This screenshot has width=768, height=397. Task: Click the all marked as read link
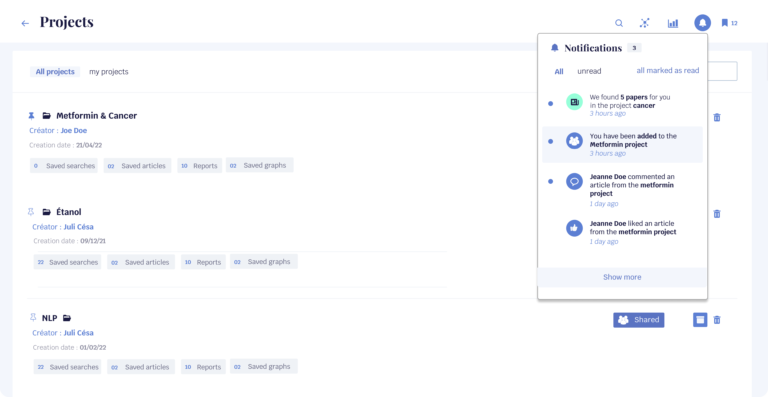click(668, 70)
